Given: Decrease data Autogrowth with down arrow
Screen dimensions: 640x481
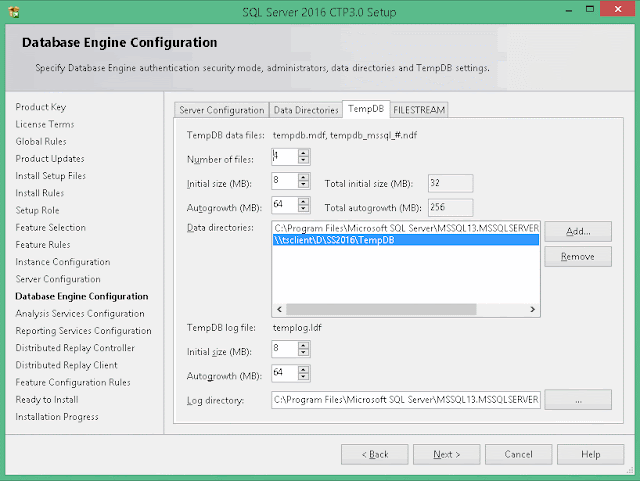Looking at the screenshot, I should [x=303, y=209].
